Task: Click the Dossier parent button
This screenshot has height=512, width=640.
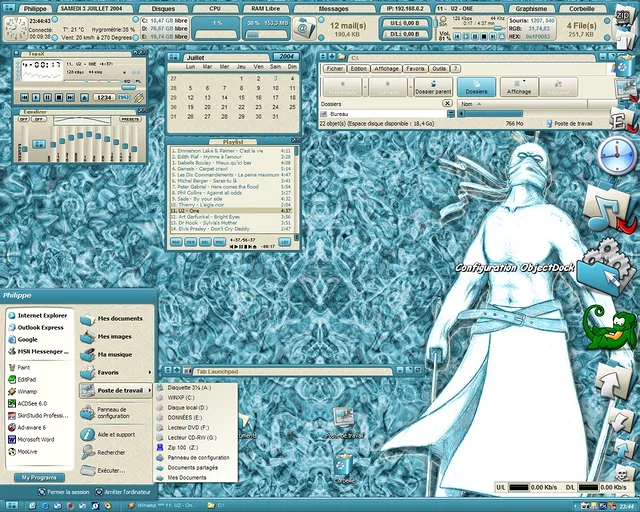Action: [433, 89]
